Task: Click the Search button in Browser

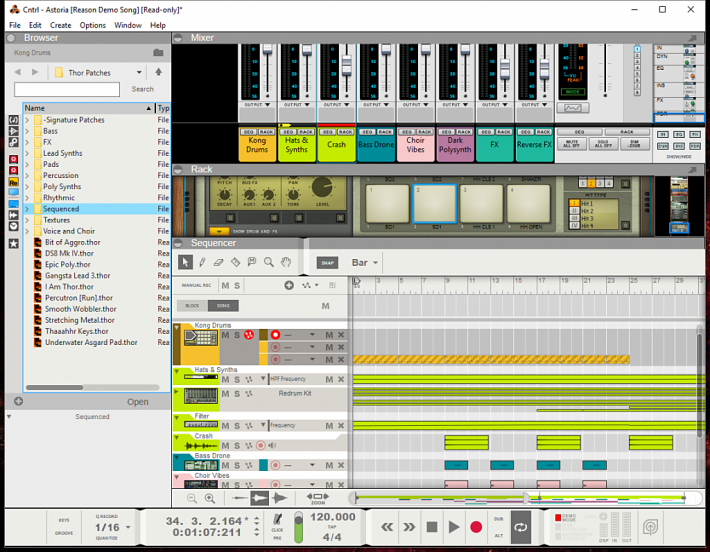Action: tap(142, 89)
